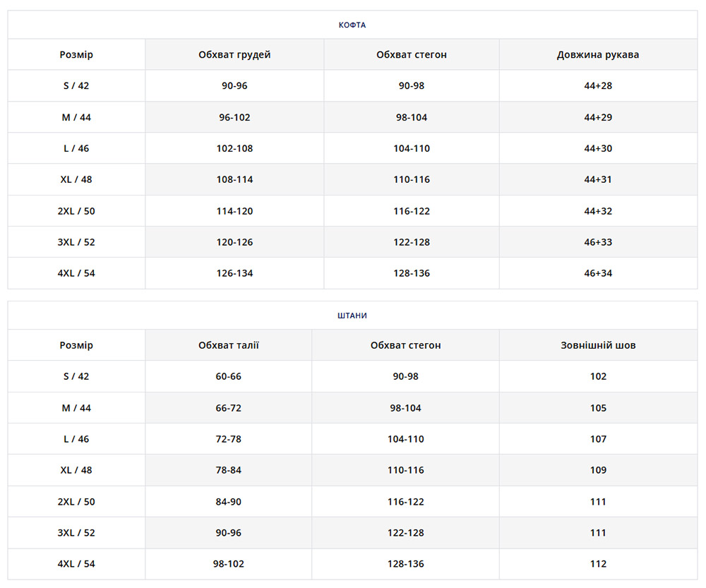Viewport: 706px width, 588px height.
Task: Click outer seam value 105
Action: [x=598, y=408]
